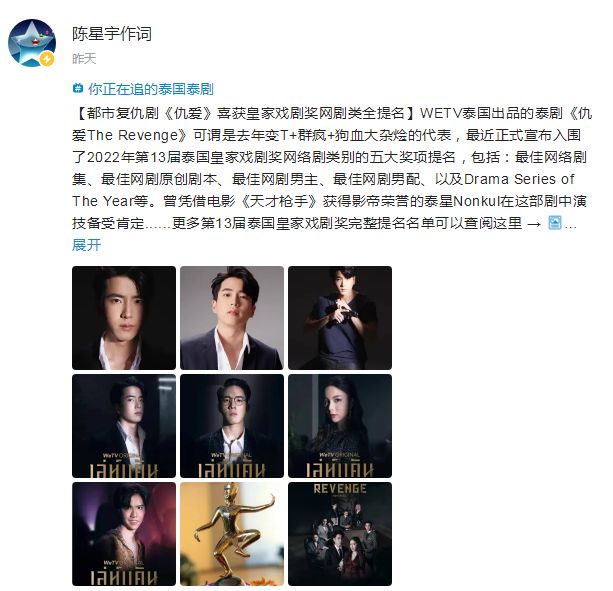The height and width of the screenshot is (591, 613).
Task: Open username 陈星宇作词 profile
Action: (112, 34)
